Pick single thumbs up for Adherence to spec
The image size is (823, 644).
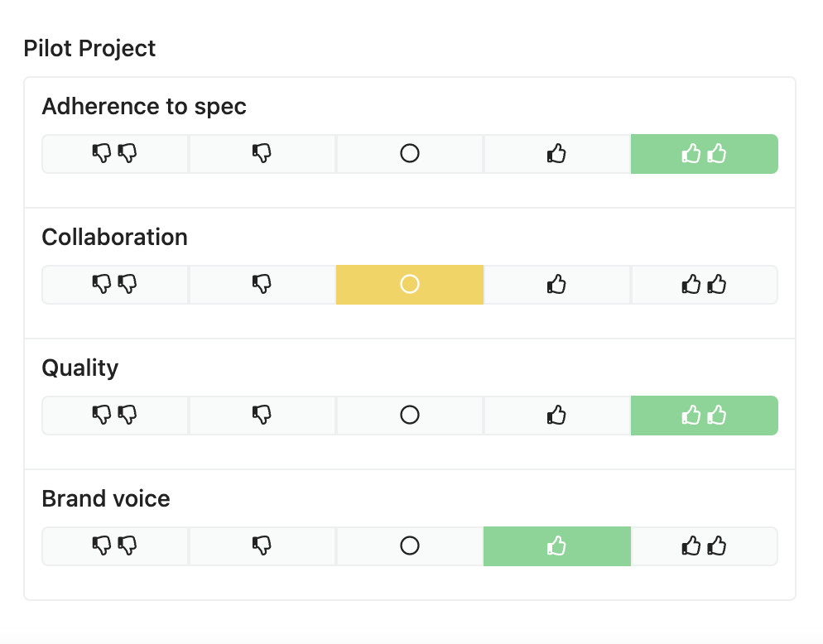point(557,154)
